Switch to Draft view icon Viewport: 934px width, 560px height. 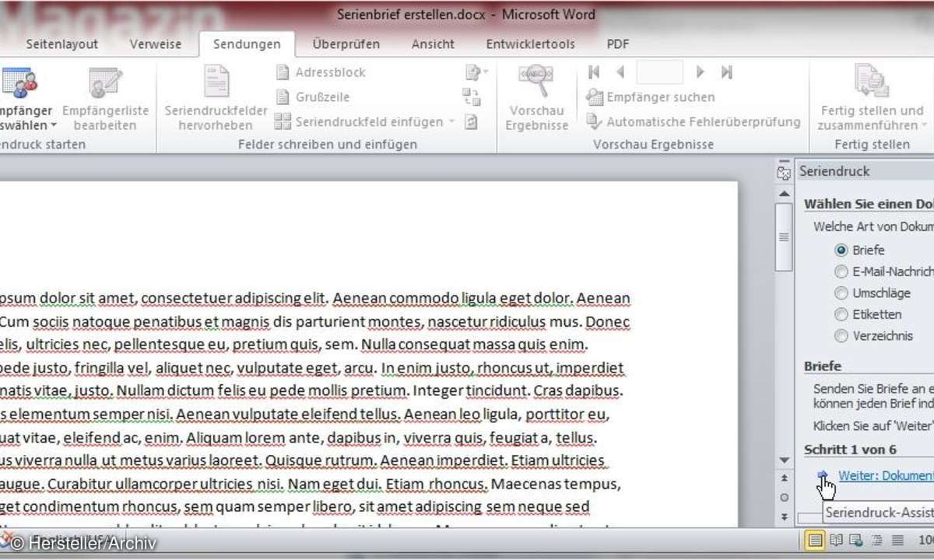pos(897,541)
